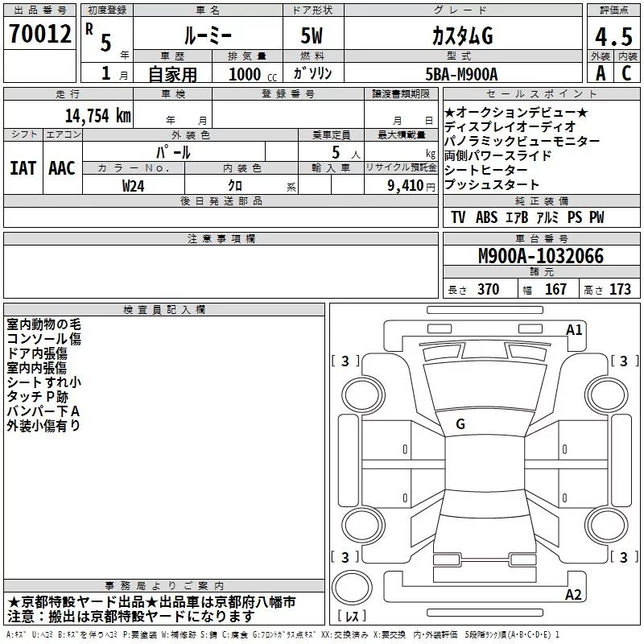
Task: Click interior grade C
Action: [x=626, y=73]
